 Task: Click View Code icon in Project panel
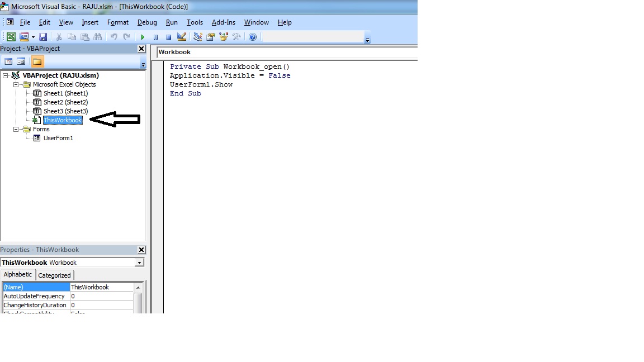click(8, 61)
